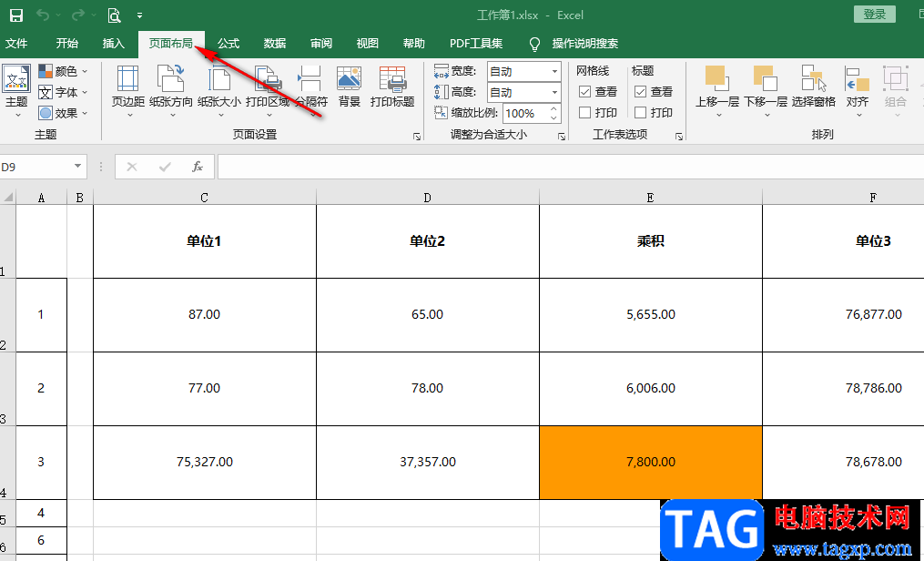The height and width of the screenshot is (561, 924).
Task: Click the Enter checkmark formula bar button
Action: click(x=165, y=167)
